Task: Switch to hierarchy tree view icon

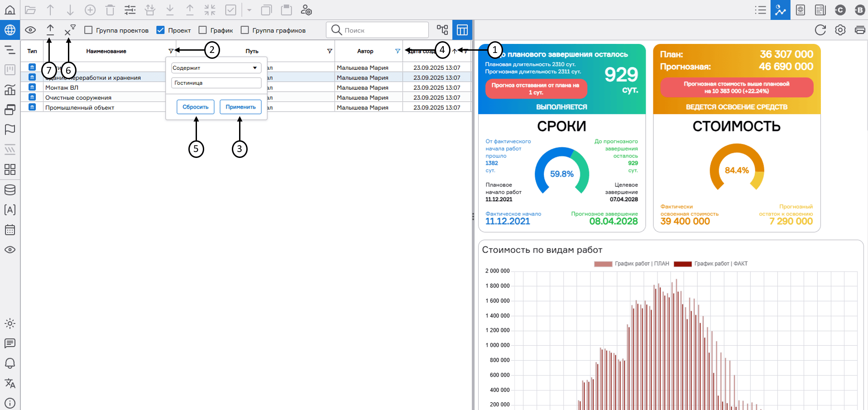Action: (442, 30)
